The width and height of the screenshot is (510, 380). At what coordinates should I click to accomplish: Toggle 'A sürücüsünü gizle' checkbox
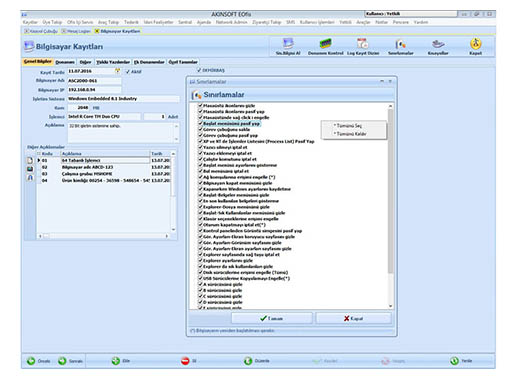[x=201, y=284]
